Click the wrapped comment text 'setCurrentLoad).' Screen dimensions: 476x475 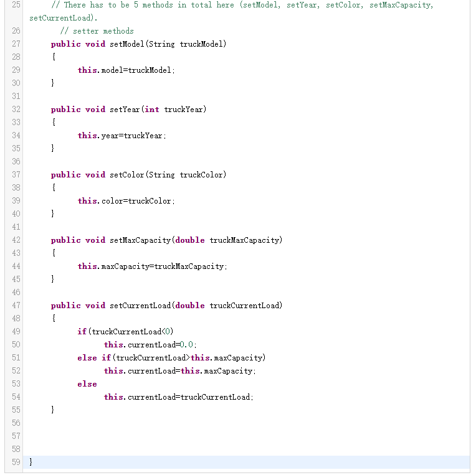pos(64,18)
